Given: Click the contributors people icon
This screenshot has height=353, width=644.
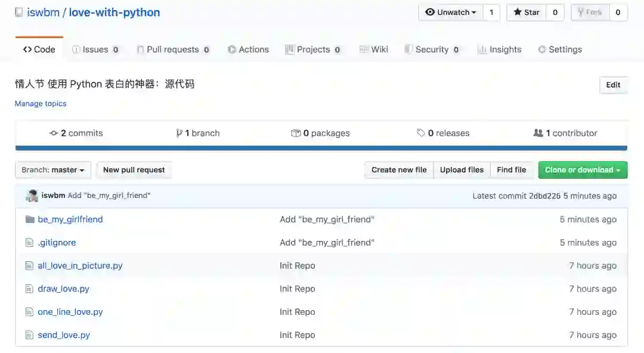Looking at the screenshot, I should point(538,133).
